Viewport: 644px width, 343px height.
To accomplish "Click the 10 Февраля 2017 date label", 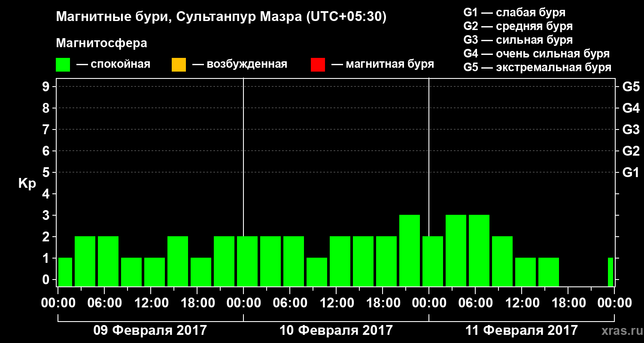I will 336,331.
